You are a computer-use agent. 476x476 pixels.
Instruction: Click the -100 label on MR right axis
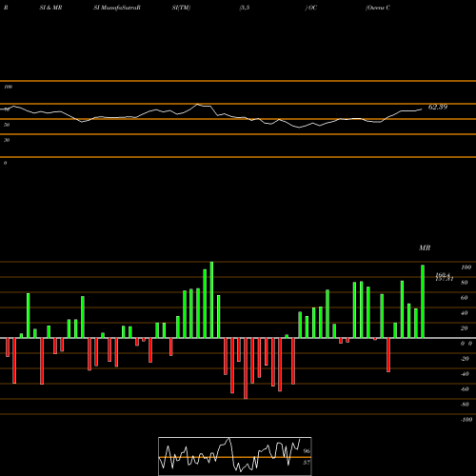(x=466, y=420)
